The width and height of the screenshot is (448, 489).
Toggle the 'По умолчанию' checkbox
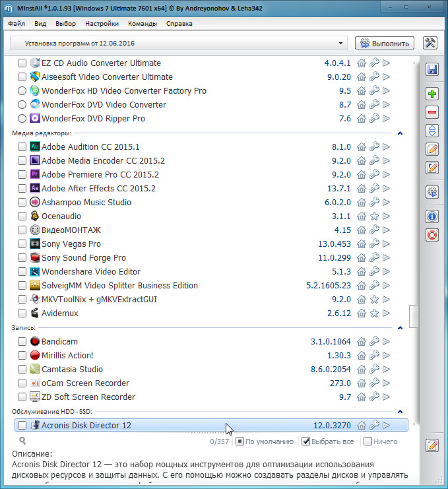tap(240, 441)
